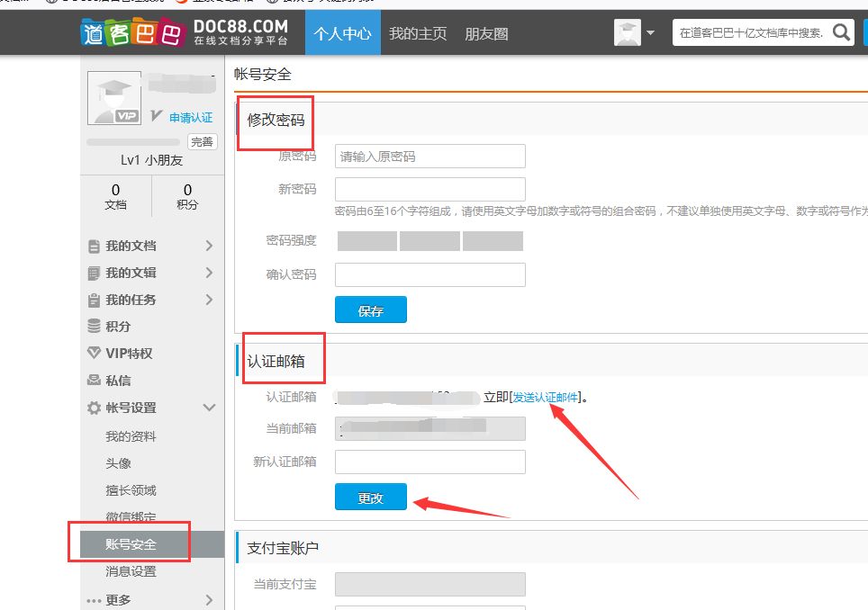Switch to 朋友圈 tab
This screenshot has height=610, width=868.
(x=486, y=34)
